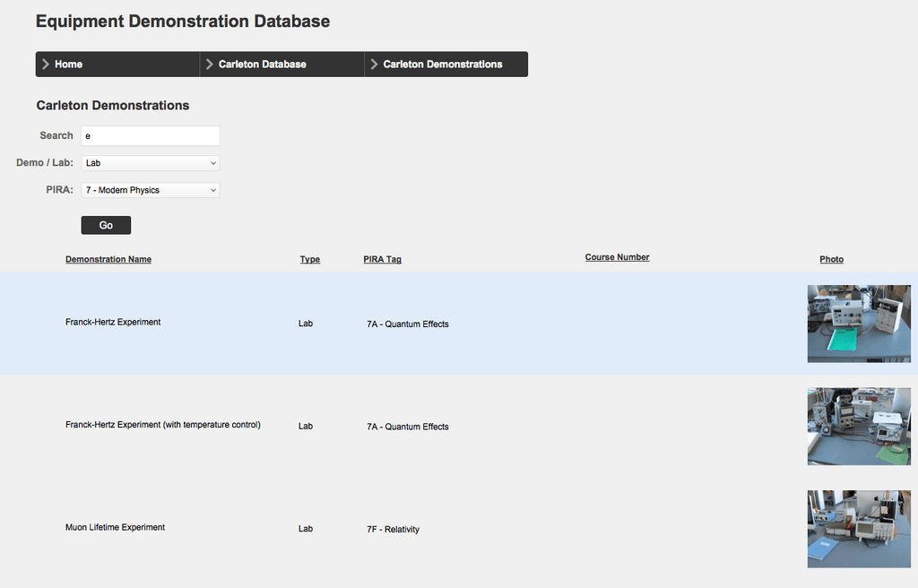Open the Demo / Lab dropdown

pos(150,162)
